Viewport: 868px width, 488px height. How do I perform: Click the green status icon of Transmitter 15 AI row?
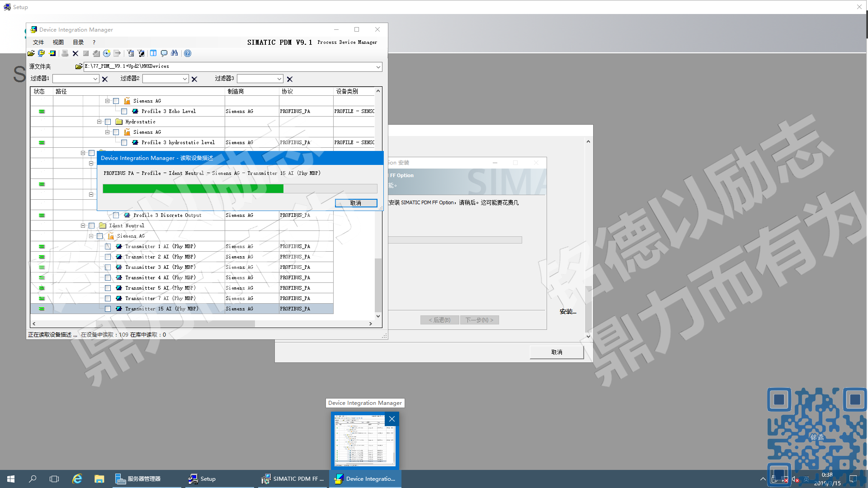42,309
